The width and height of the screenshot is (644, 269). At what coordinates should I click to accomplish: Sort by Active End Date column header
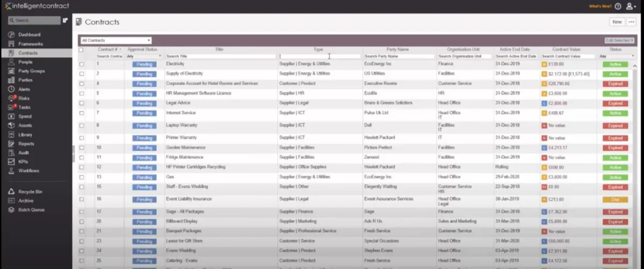[514, 49]
